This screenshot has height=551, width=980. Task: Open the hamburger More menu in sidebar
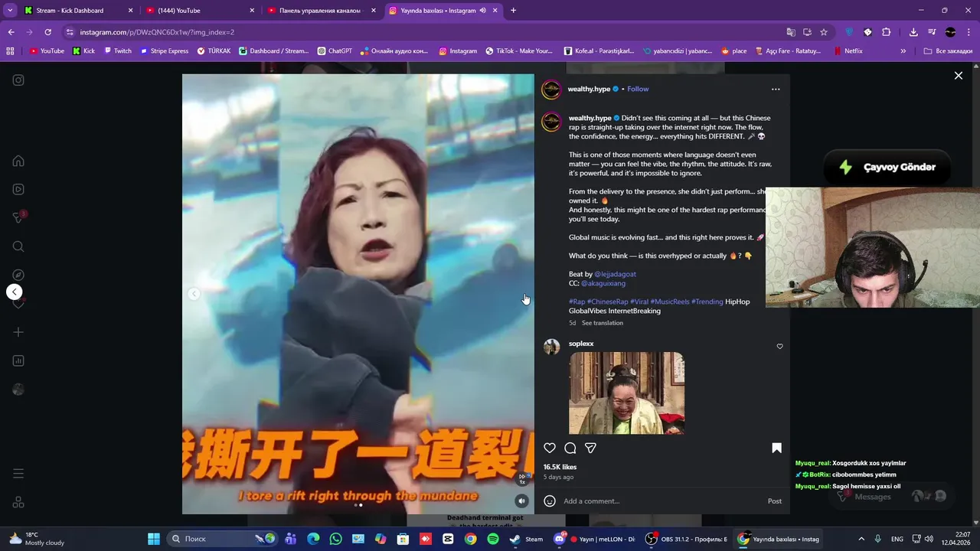click(18, 474)
